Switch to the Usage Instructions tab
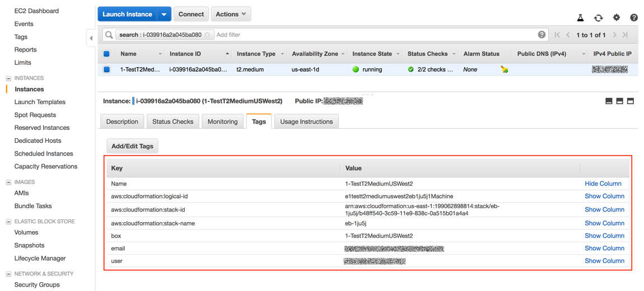The width and height of the screenshot is (644, 291). point(306,121)
